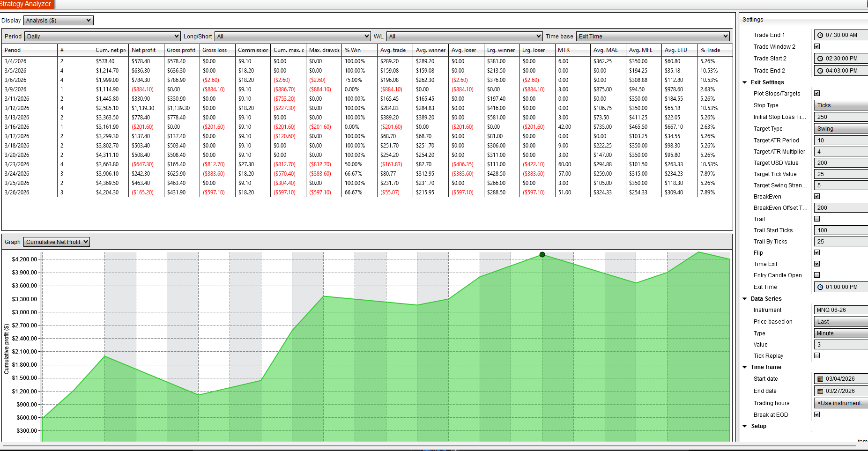This screenshot has height=451, width=868.
Task: Uncheck the BreakEven option
Action: pyautogui.click(x=817, y=196)
